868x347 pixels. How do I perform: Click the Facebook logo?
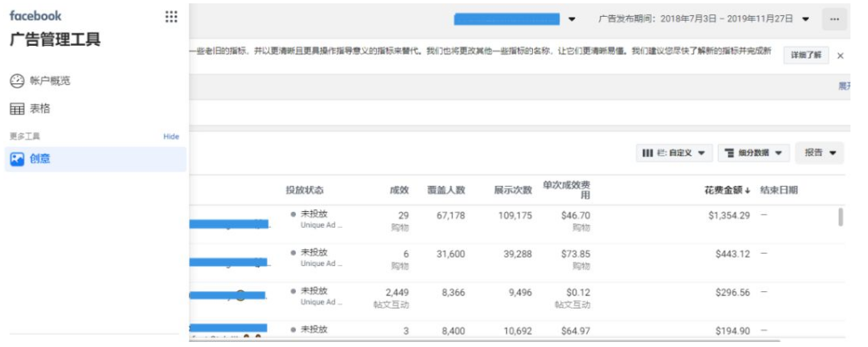[35, 16]
